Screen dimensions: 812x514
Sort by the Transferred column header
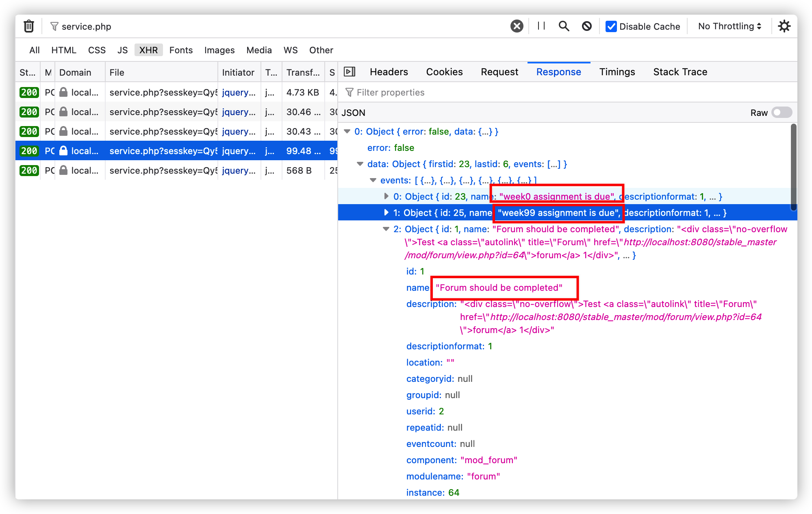coord(304,72)
